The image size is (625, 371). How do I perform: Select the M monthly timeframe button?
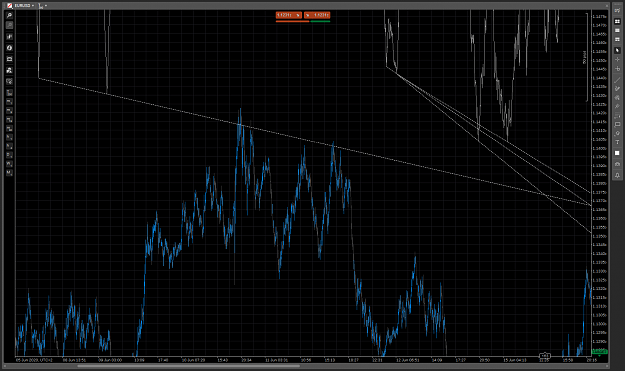click(x=9, y=173)
